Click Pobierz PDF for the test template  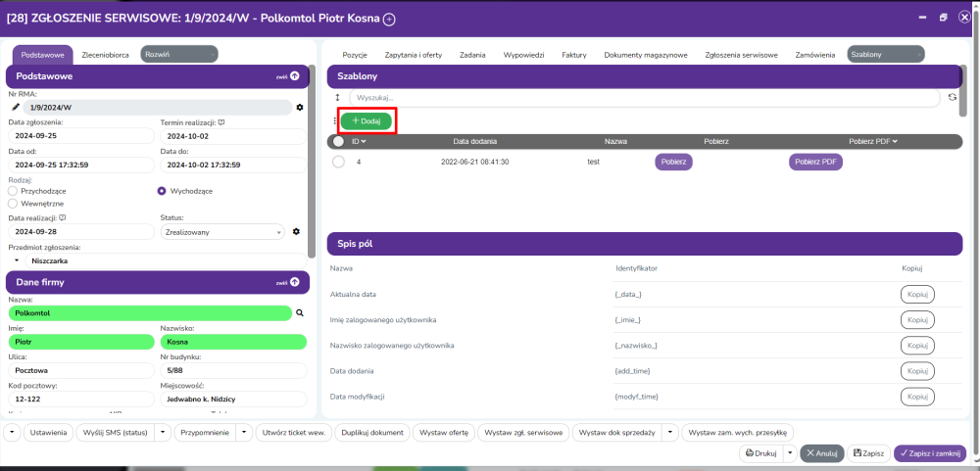click(815, 163)
